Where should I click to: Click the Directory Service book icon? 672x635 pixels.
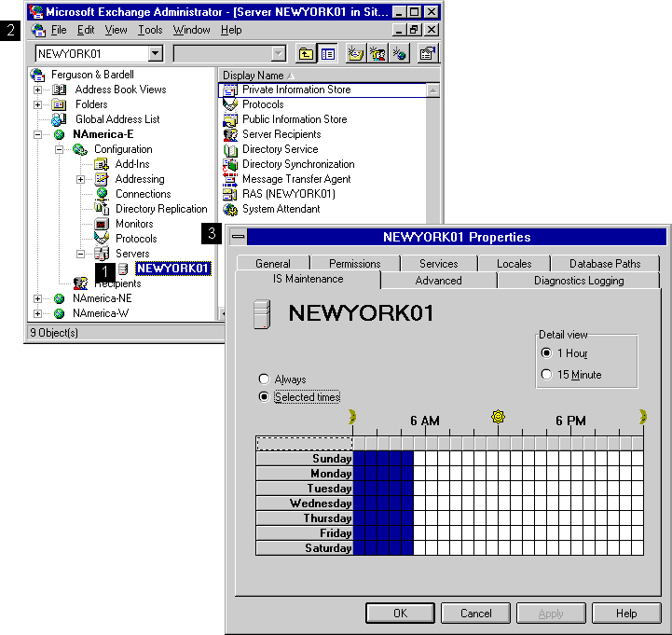tap(230, 149)
